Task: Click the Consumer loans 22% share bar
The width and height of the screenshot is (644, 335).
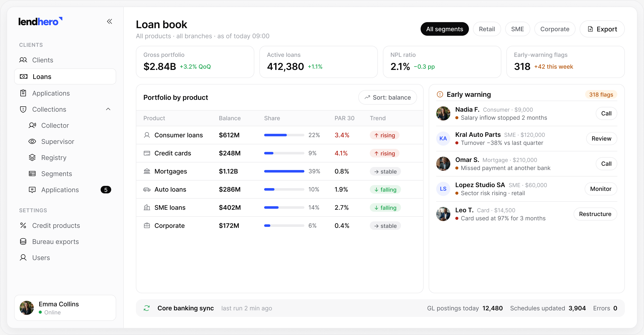Action: coord(284,135)
